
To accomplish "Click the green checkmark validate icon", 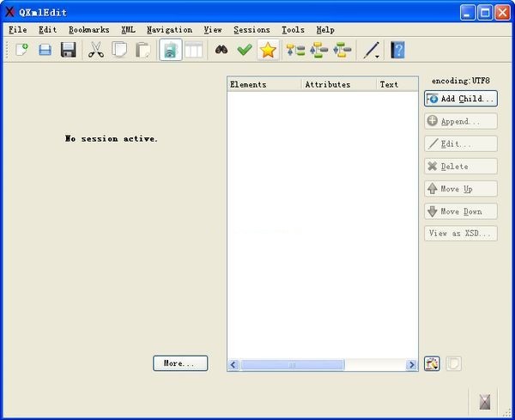I will [245, 51].
